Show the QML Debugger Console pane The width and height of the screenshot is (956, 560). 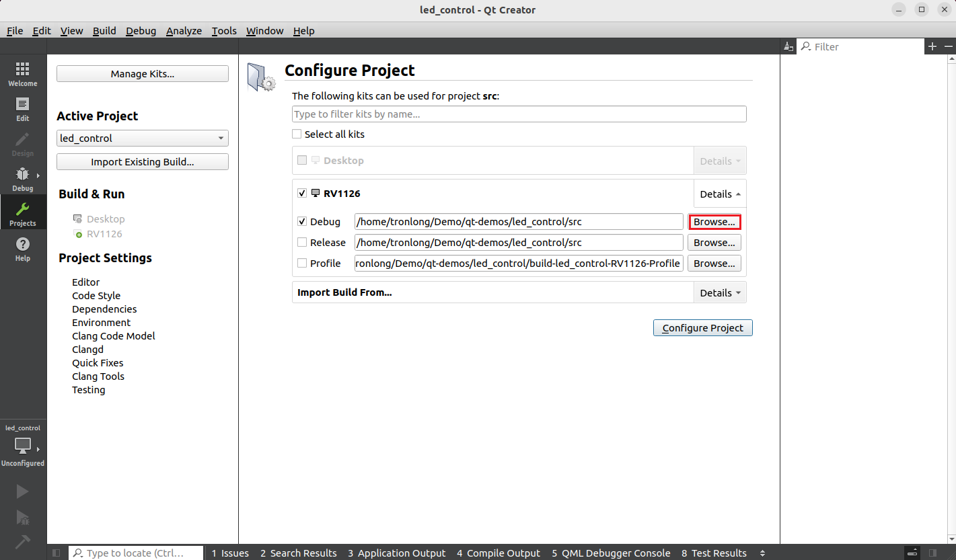point(611,553)
